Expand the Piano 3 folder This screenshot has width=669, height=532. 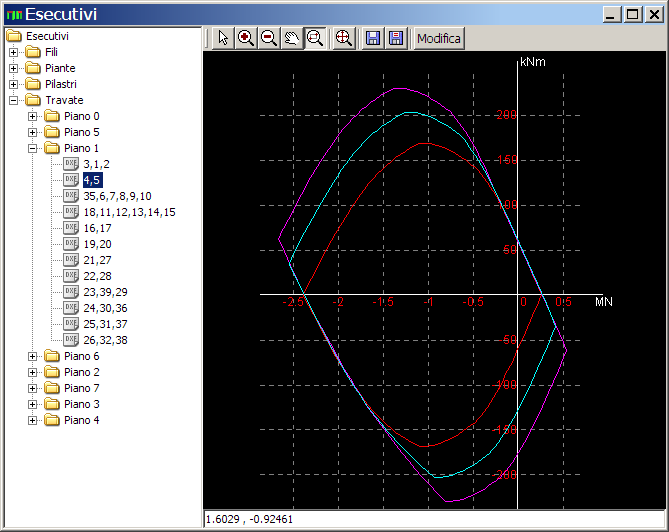(32, 404)
